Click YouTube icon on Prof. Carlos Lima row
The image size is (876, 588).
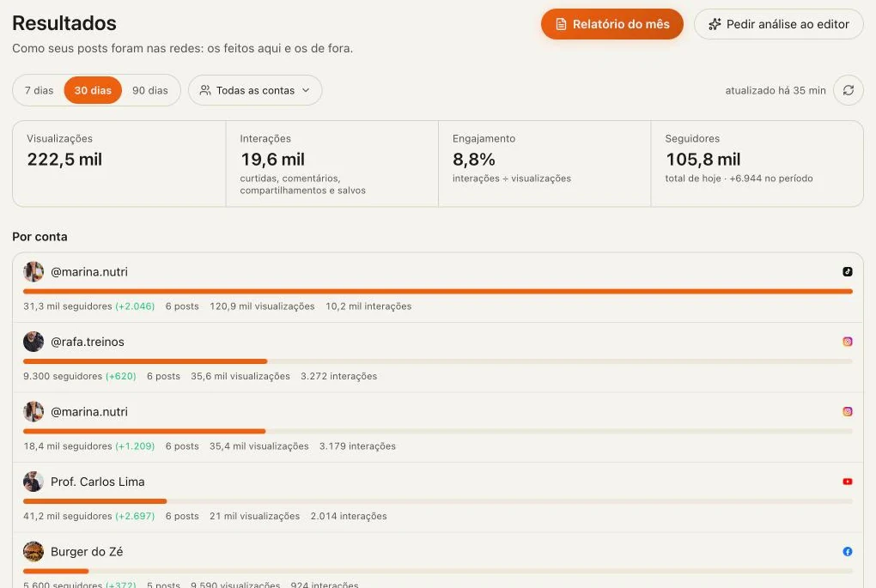pos(848,482)
